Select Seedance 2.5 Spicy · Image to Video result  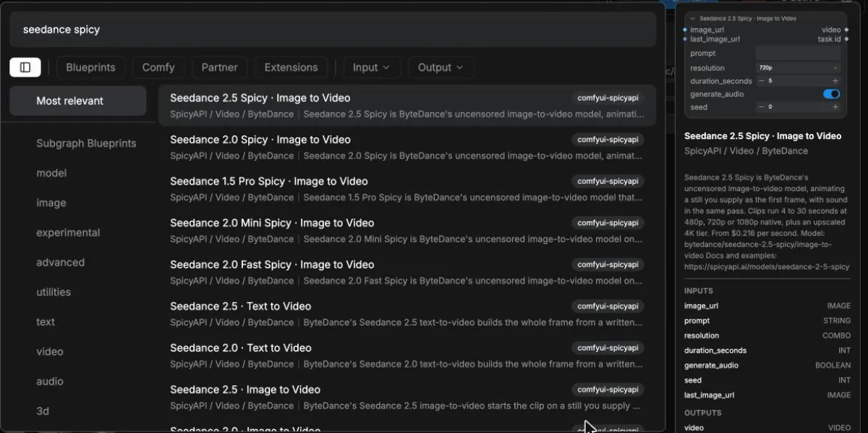click(407, 106)
